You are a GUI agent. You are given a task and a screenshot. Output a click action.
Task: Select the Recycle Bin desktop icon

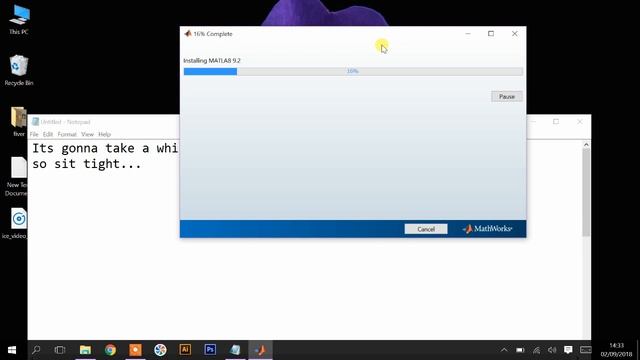(19, 70)
